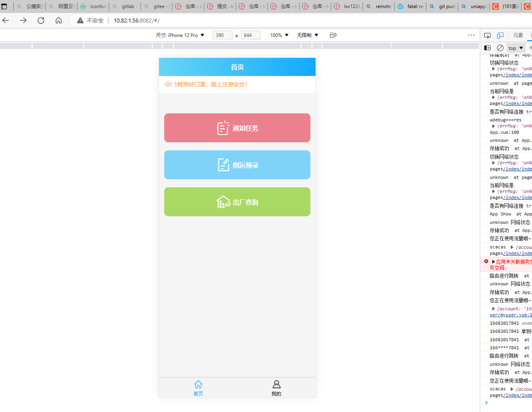
Task: Click the 首页 header title
Action: click(x=237, y=67)
